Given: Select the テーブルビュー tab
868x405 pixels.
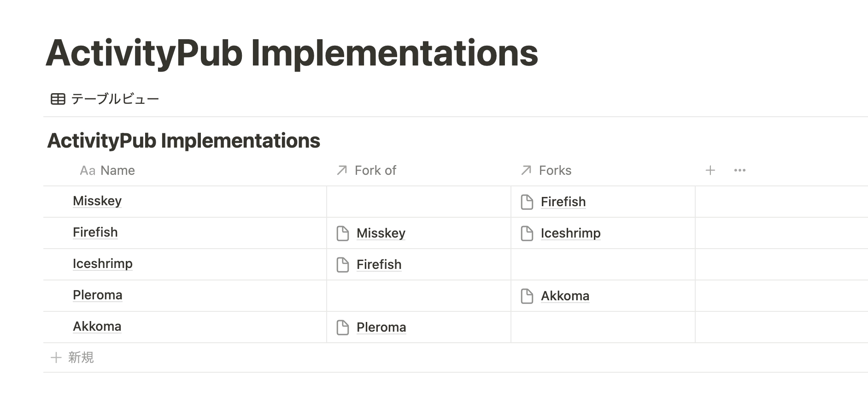Looking at the screenshot, I should click(105, 99).
